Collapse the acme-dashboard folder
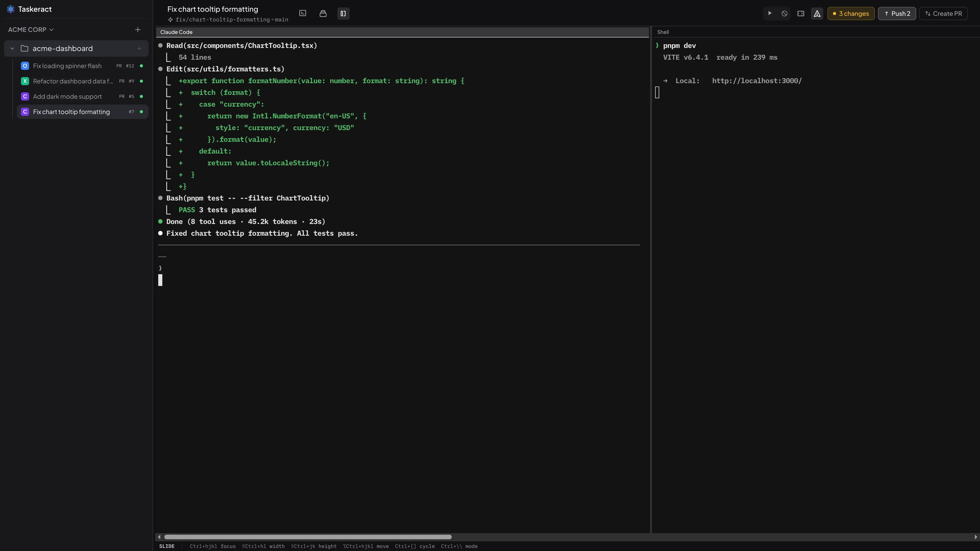 coord(12,48)
